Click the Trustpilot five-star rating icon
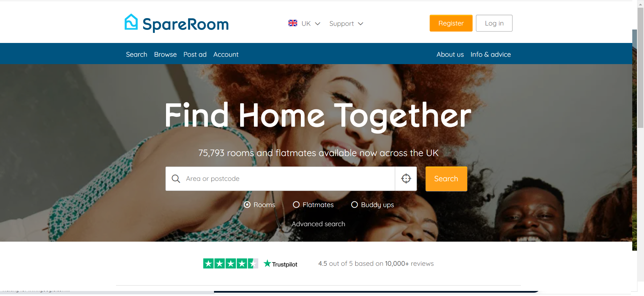Viewport: 644px width, 296px height. coord(230,263)
